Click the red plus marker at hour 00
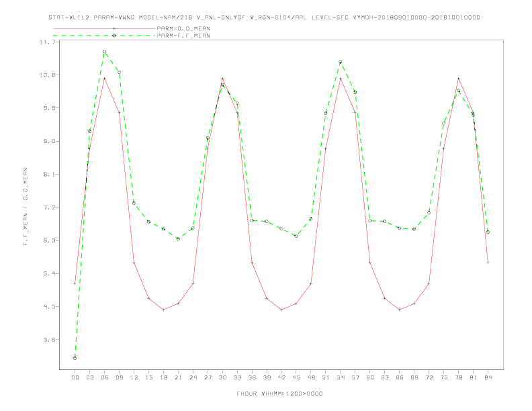The image size is (532, 411). click(75, 283)
